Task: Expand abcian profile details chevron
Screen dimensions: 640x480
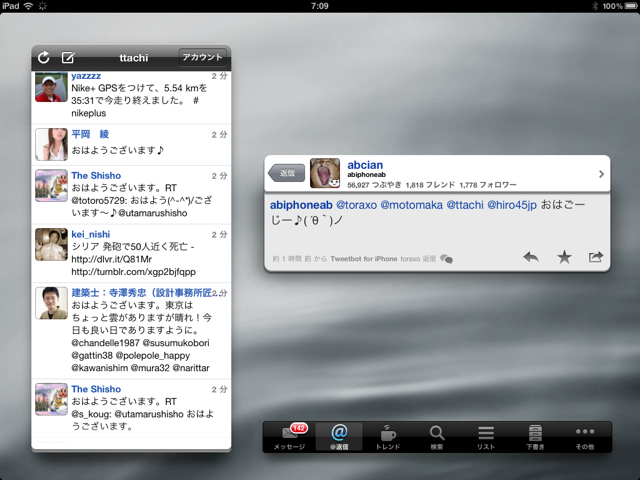Action: pyautogui.click(x=600, y=174)
